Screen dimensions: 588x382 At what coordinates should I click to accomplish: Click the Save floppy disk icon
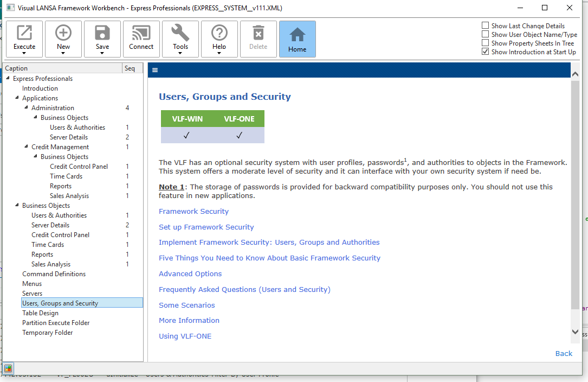tap(102, 33)
